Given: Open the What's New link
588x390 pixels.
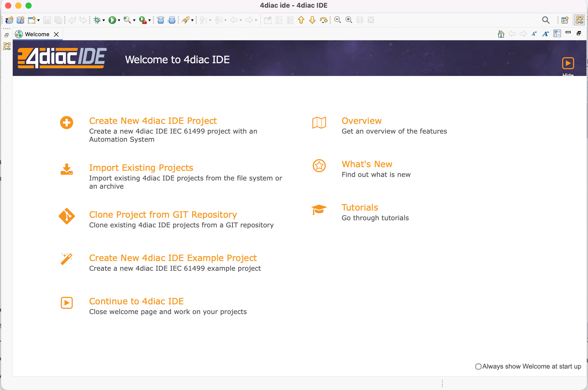Looking at the screenshot, I should coord(367,164).
